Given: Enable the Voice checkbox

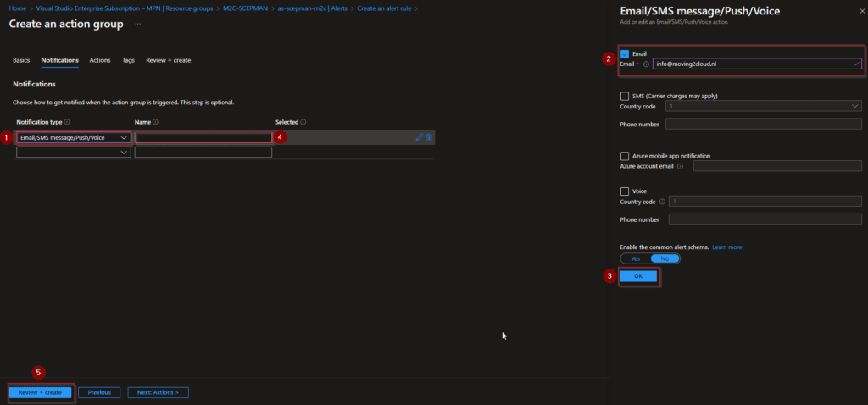Looking at the screenshot, I should coord(625,191).
